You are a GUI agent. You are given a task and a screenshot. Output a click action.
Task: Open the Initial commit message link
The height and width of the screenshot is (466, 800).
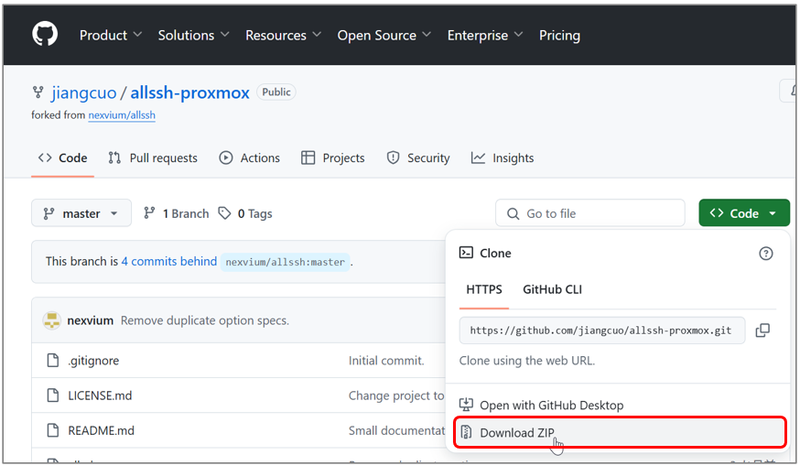(386, 361)
